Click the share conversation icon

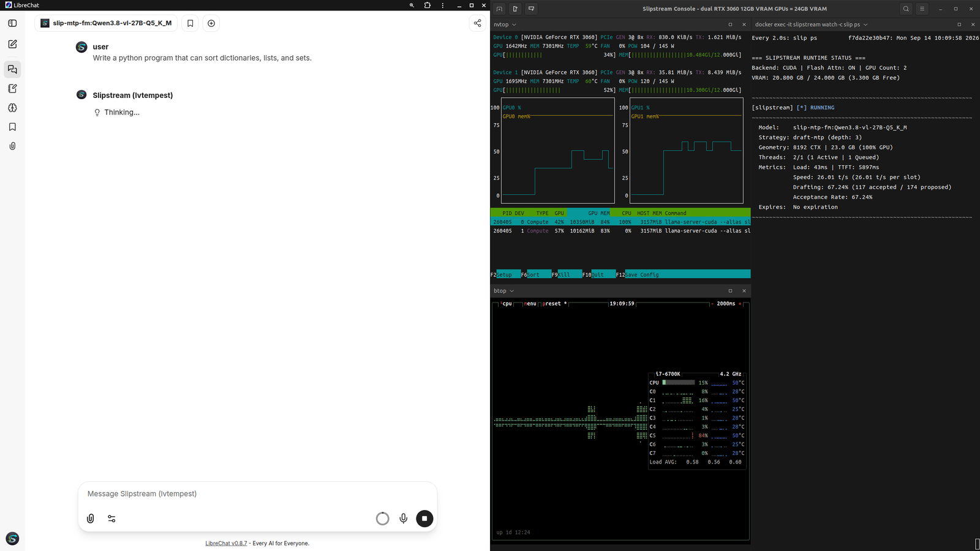[x=478, y=23]
